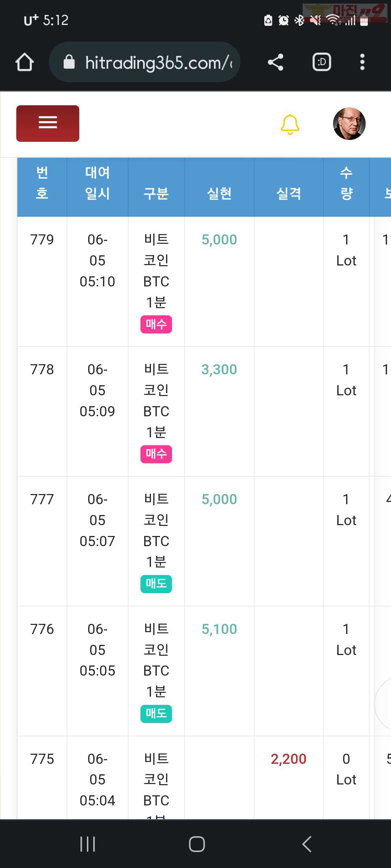The height and width of the screenshot is (868, 391).
Task: Tap the 매수 badge in row 779
Action: 156,324
